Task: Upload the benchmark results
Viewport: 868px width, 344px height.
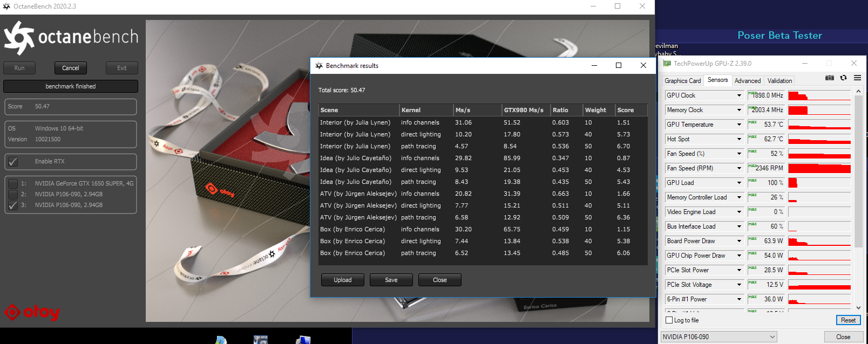Action: (x=343, y=280)
